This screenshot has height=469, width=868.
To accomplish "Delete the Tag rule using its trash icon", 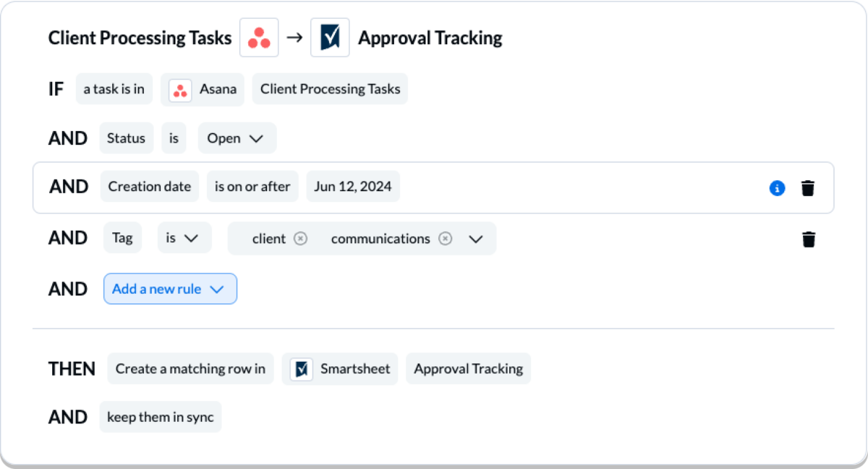I will [808, 239].
